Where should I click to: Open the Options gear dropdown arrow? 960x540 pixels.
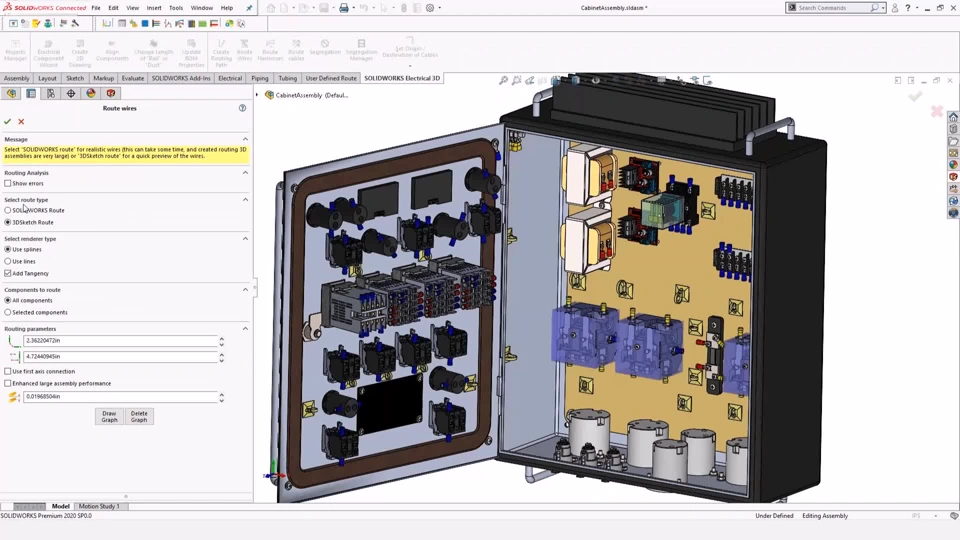pyautogui.click(x=440, y=8)
